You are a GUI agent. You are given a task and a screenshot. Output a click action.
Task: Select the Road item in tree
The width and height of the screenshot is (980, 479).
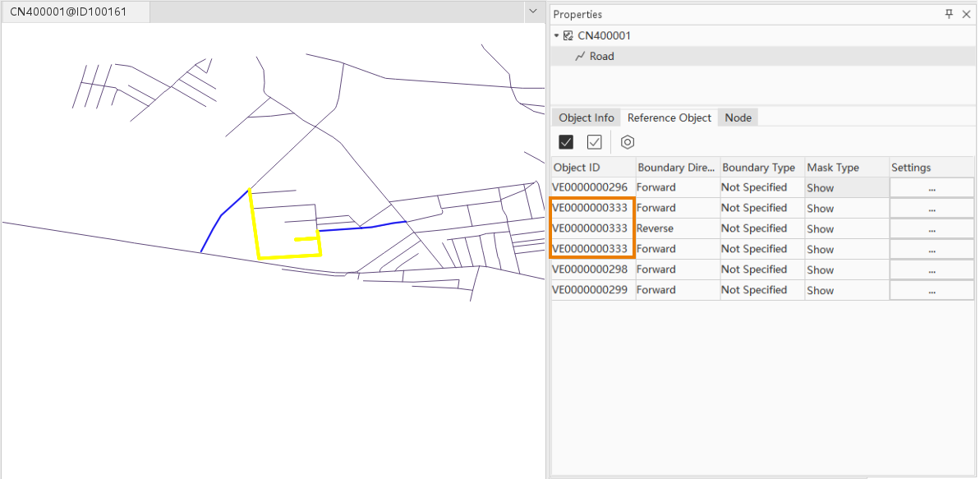click(601, 57)
